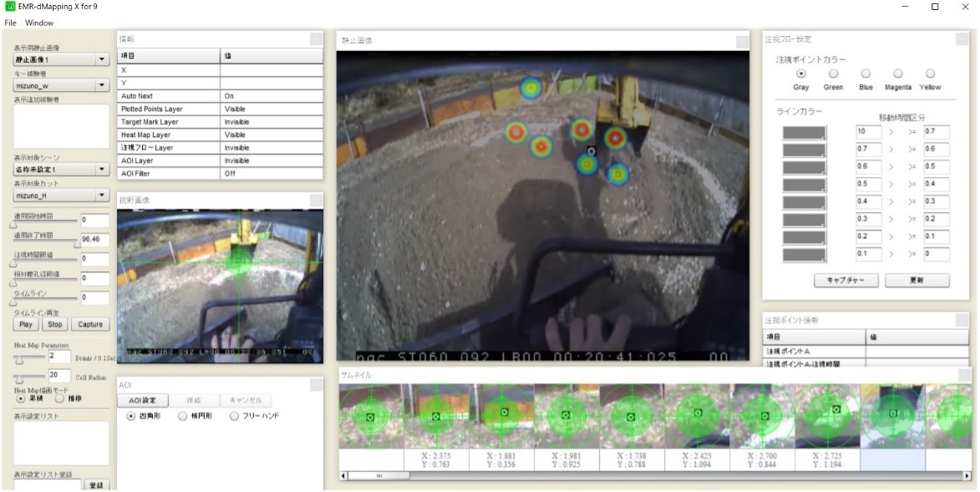Click the corner button of the AOI panel
980x492 pixels.
(316, 384)
